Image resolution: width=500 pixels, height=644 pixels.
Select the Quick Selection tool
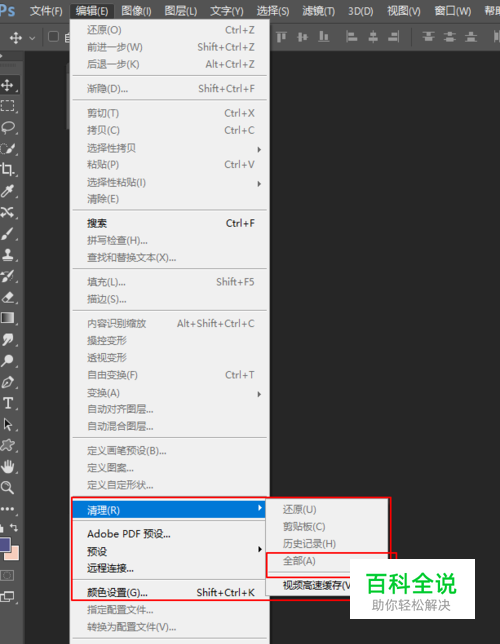8,149
